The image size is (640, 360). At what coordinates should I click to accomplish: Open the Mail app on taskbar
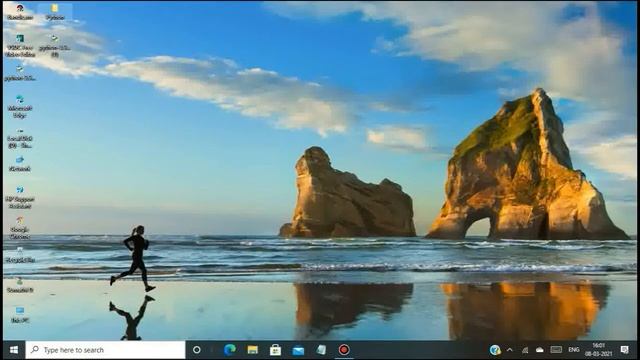pyautogui.click(x=298, y=350)
